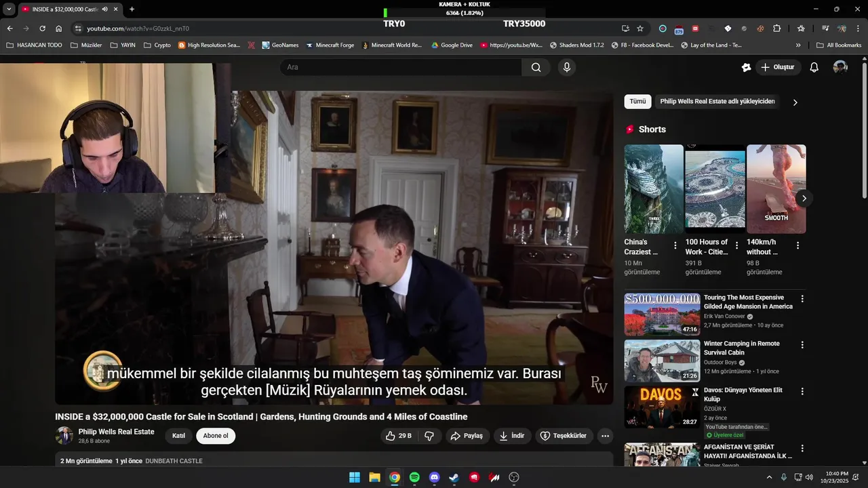Open Steam from the taskbar
This screenshot has width=868, height=488.
(x=454, y=477)
